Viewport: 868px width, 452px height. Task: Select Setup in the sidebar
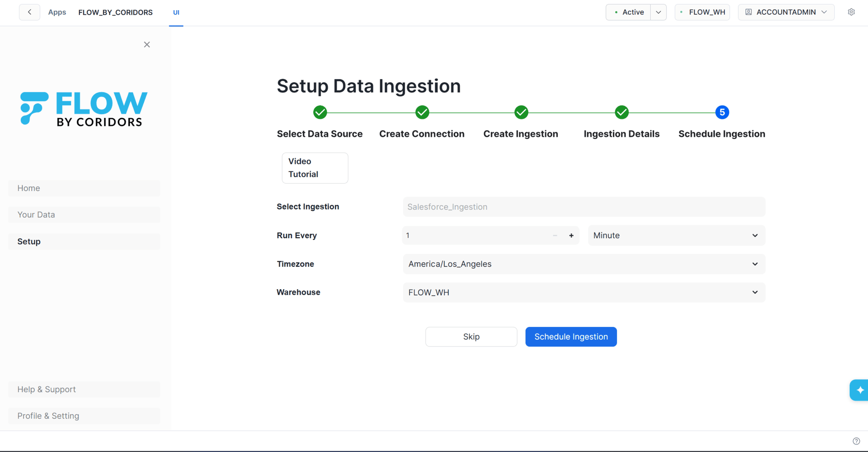(x=84, y=242)
